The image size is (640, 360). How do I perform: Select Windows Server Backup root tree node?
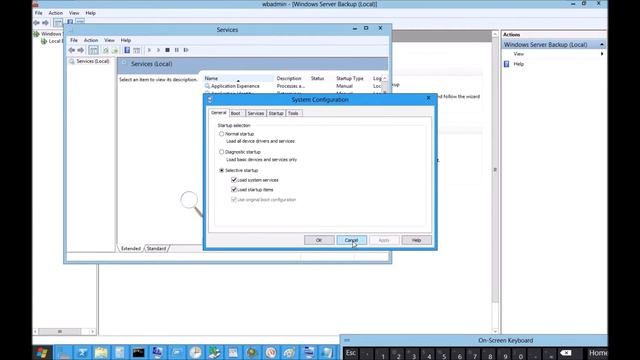(x=48, y=34)
